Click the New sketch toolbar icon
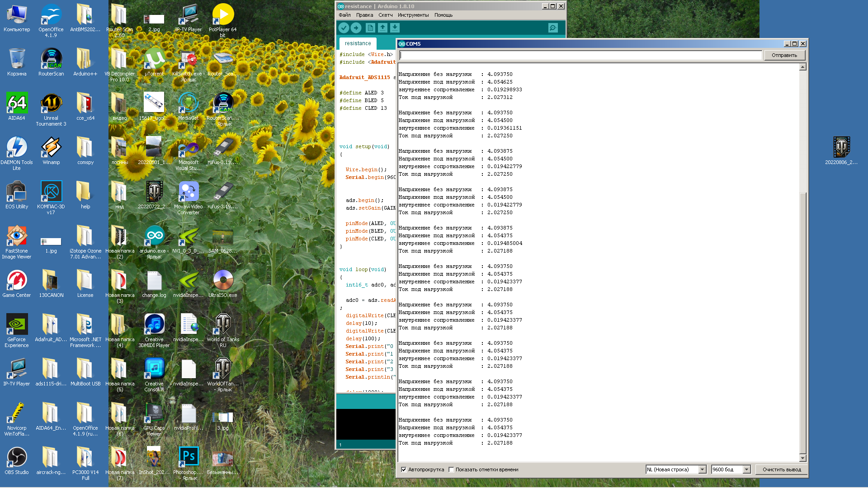The image size is (868, 488). point(370,28)
